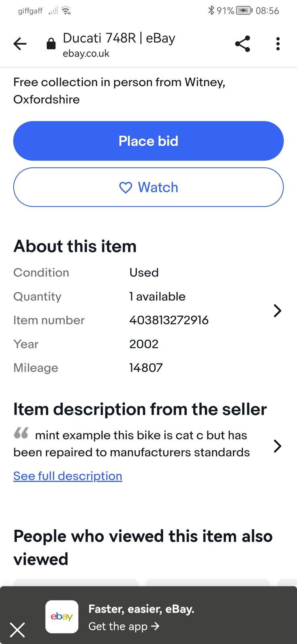Tap the quotation mark icon in description

[x=21, y=433]
